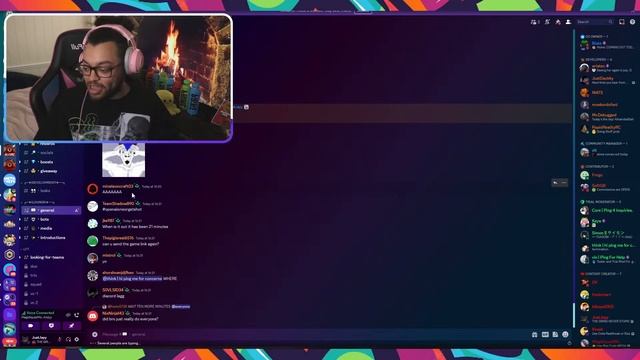Viewport: 640px width, 360px height.
Task: Expand the arrow beside the boosts channel
Action: (x=20, y=162)
